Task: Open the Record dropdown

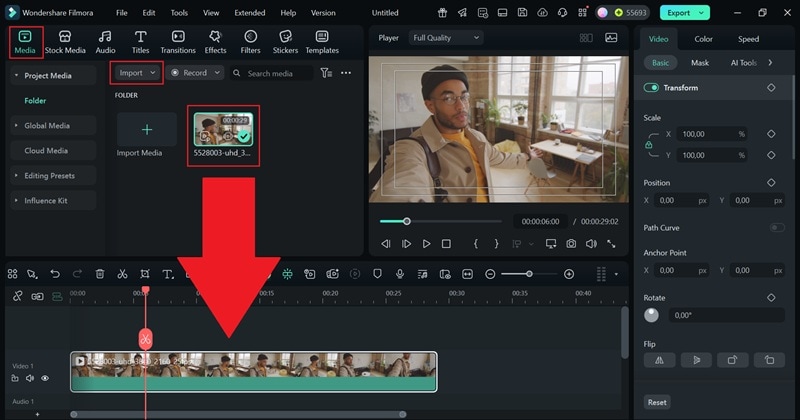Action: (x=196, y=73)
